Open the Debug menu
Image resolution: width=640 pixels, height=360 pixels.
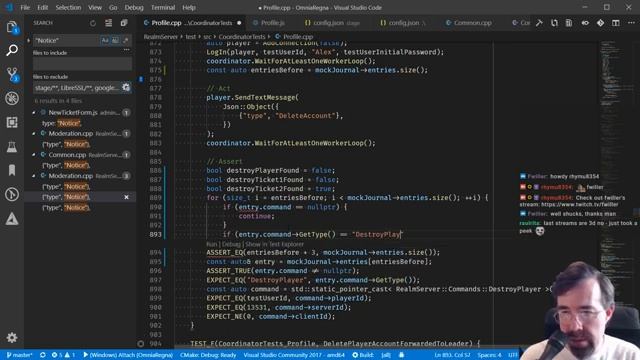pos(134,7)
